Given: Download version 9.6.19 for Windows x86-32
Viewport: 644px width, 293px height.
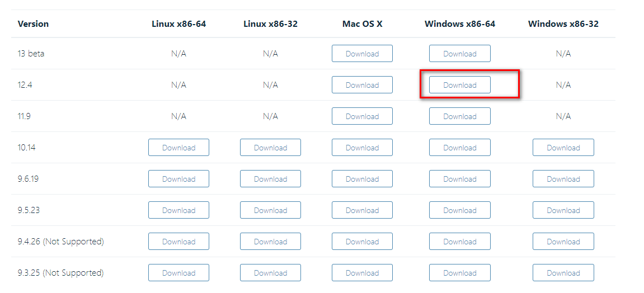Looking at the screenshot, I should [563, 179].
